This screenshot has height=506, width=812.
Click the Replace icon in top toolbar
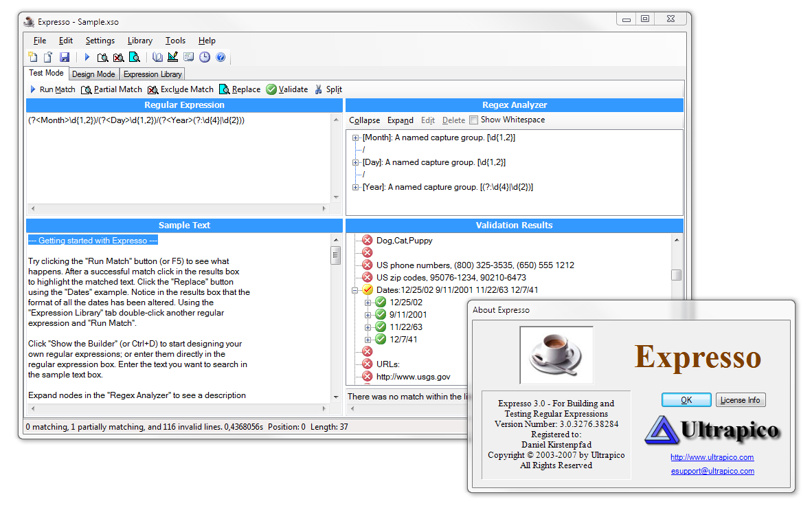point(135,57)
